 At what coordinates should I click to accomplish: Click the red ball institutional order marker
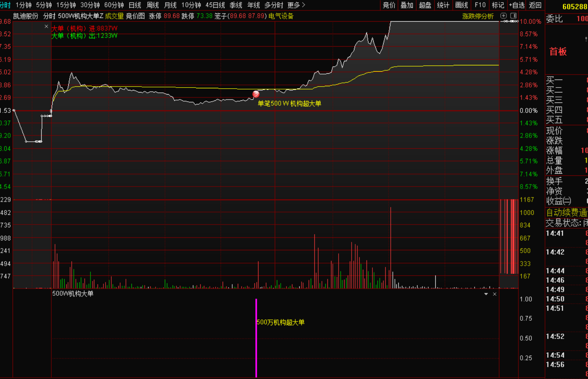pos(256,94)
